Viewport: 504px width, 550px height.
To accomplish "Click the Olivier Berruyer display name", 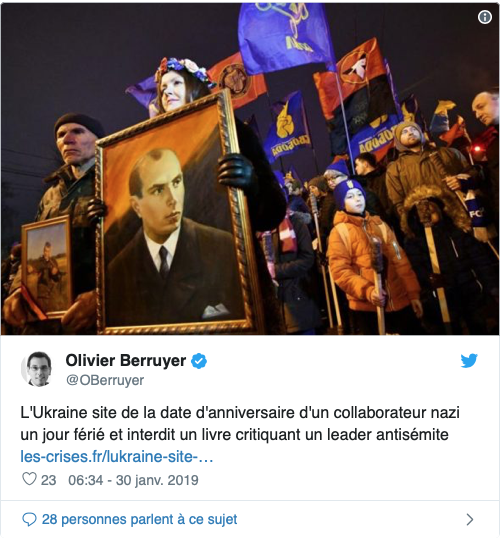I will click(126, 361).
